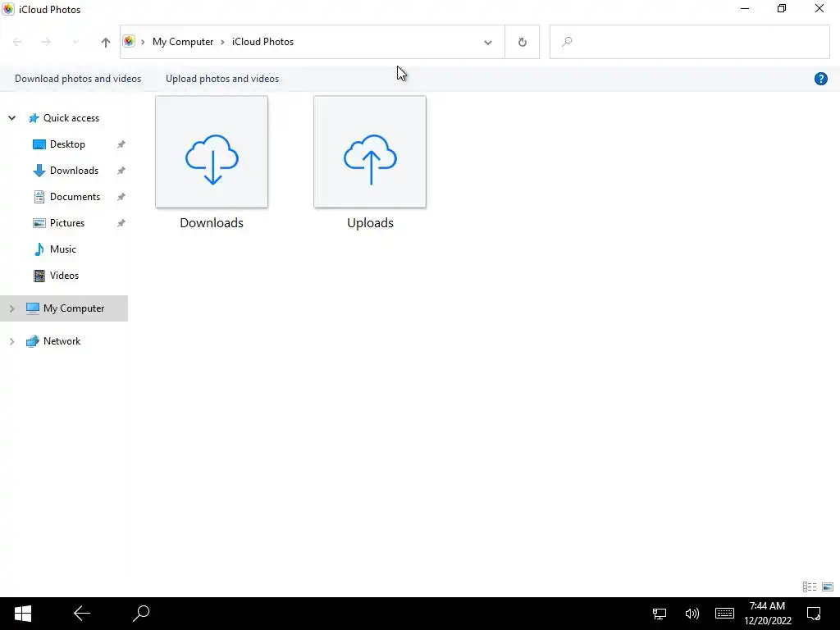
Task: Open the Downloads cloud folder thumbnail
Action: click(x=212, y=152)
